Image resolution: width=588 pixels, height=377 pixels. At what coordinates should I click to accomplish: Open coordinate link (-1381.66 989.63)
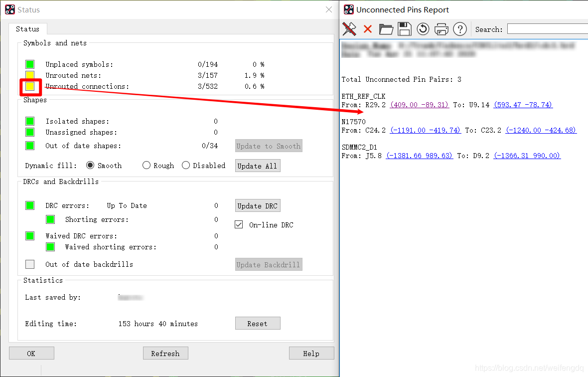point(419,156)
